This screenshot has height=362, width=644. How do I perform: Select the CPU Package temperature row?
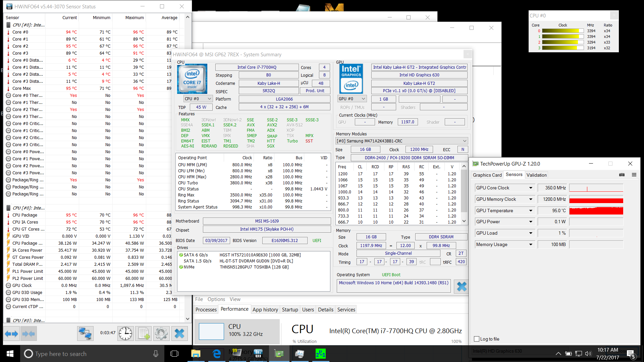[x=92, y=215]
